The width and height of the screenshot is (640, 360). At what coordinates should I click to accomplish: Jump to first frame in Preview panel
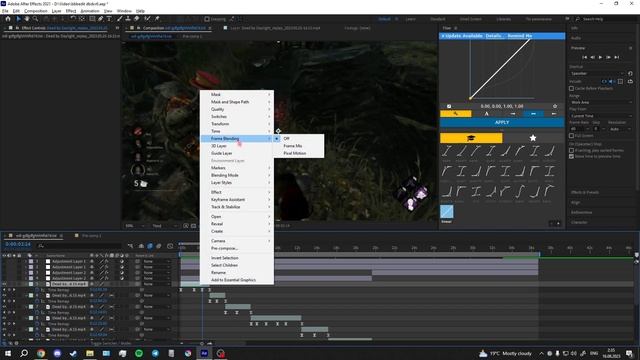584,57
